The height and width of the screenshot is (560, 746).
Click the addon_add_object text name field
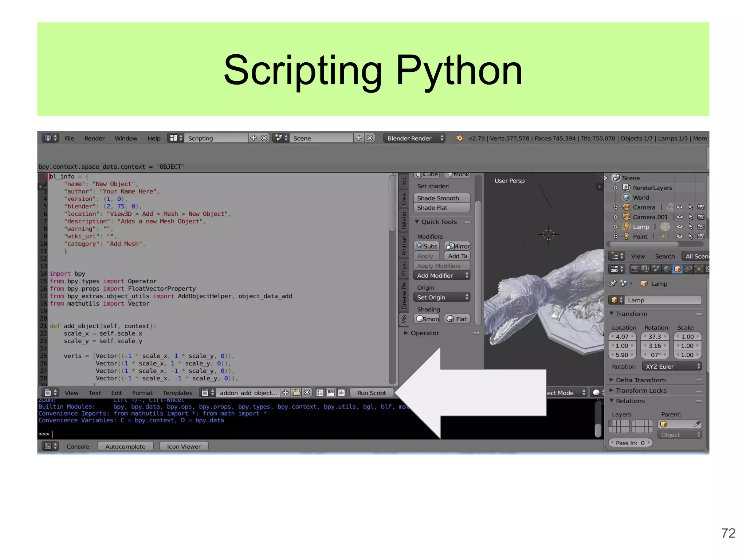pyautogui.click(x=248, y=392)
